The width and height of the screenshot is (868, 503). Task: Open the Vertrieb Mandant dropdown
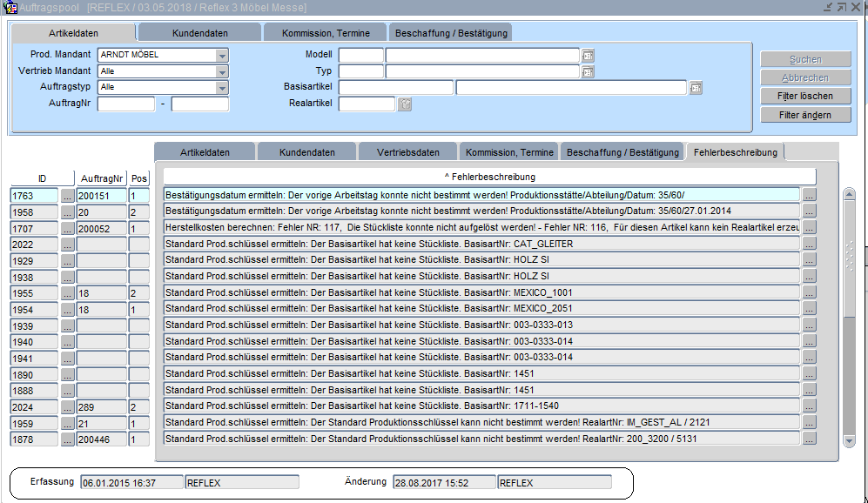coord(222,71)
